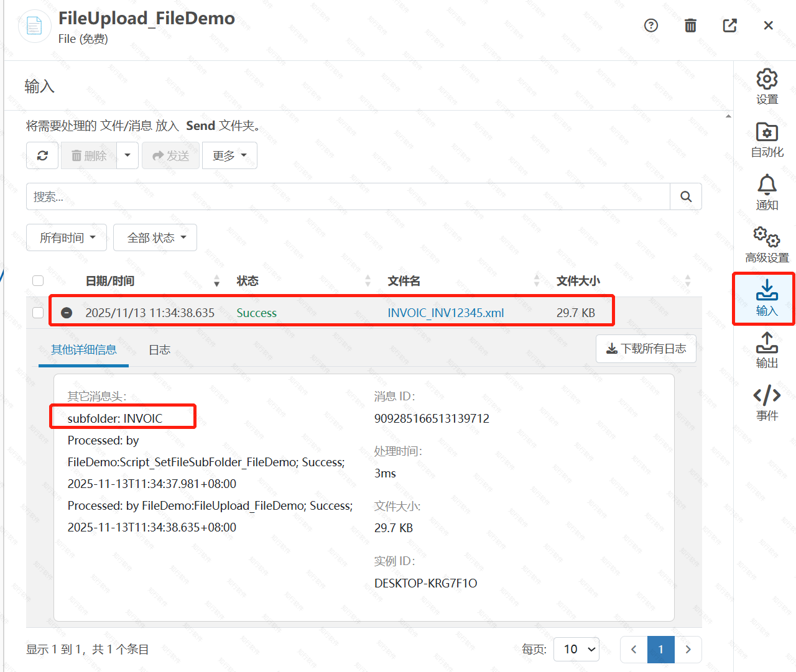Screen dimensions: 796x672
Task: Check the select-all checkbox in table header
Action: (x=38, y=280)
